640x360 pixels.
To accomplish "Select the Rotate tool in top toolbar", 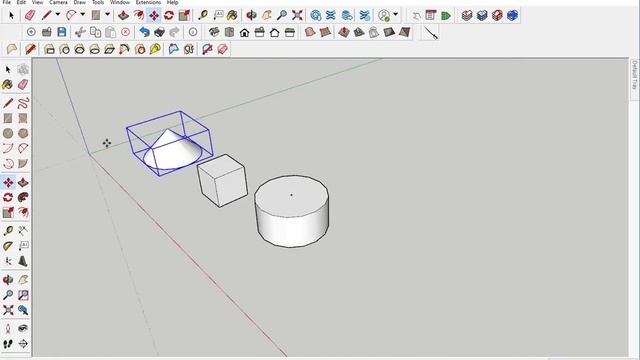I will point(169,16).
